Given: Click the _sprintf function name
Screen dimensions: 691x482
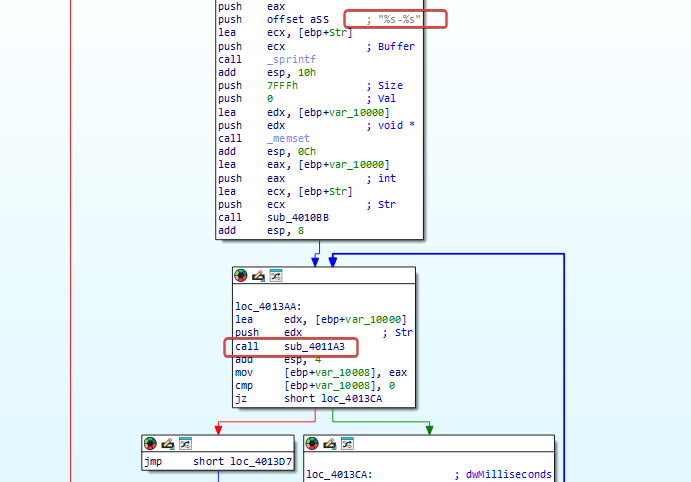Looking at the screenshot, I should pyautogui.click(x=291, y=59).
